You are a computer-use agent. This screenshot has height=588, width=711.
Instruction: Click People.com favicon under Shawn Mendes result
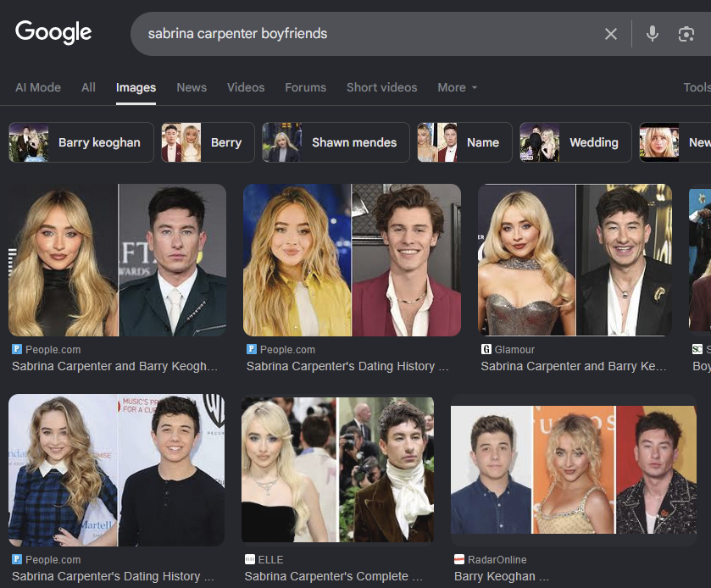tap(251, 349)
